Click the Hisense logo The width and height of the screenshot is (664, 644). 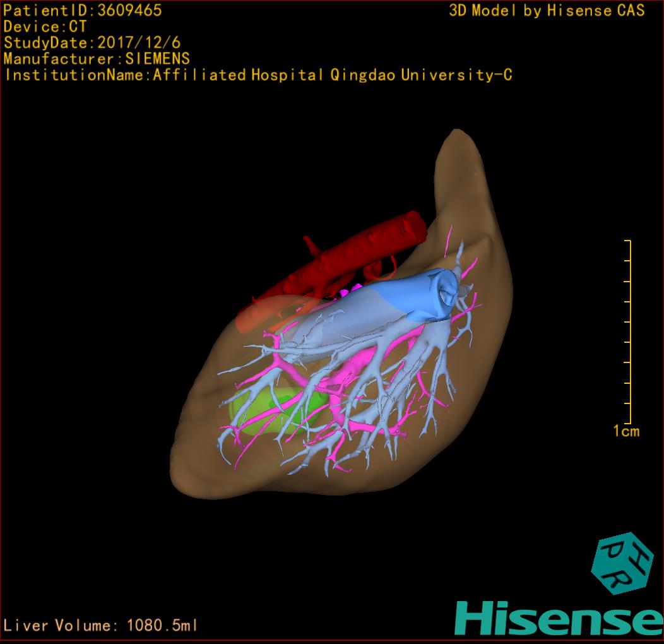pyautogui.click(x=559, y=617)
